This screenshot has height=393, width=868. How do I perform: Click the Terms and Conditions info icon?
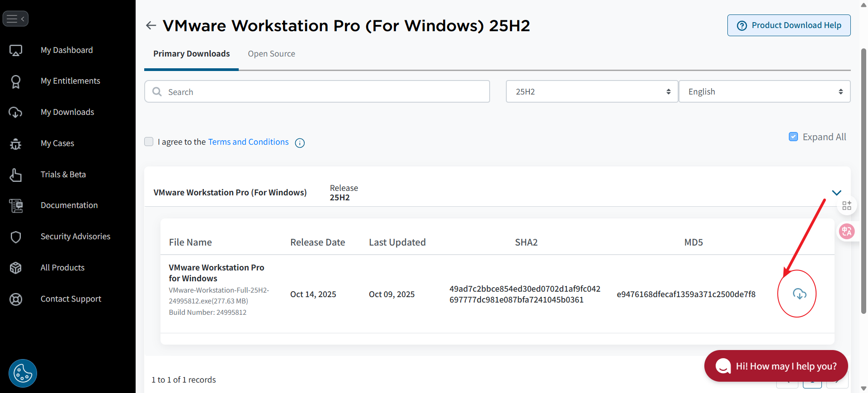click(x=300, y=143)
